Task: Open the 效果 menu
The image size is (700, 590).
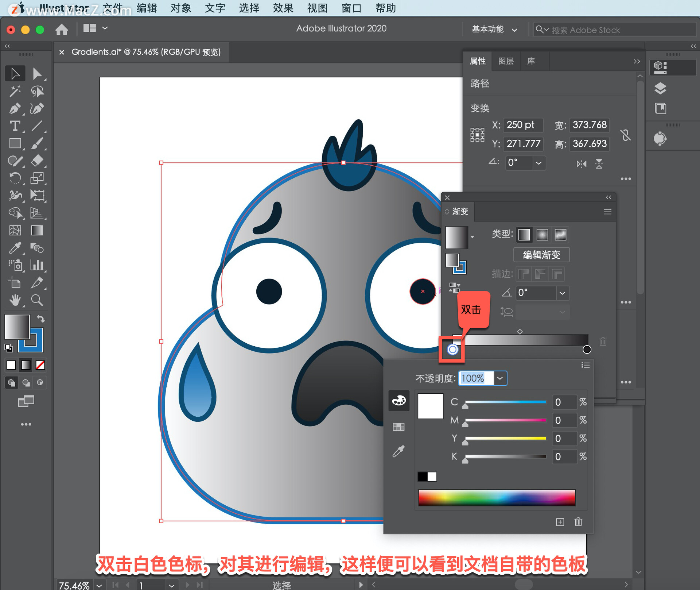Action: (283, 8)
